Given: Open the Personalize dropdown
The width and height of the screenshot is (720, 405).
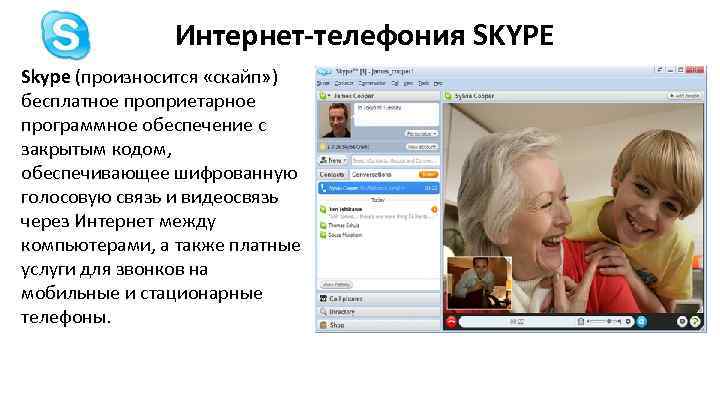Looking at the screenshot, I should click(x=421, y=134).
